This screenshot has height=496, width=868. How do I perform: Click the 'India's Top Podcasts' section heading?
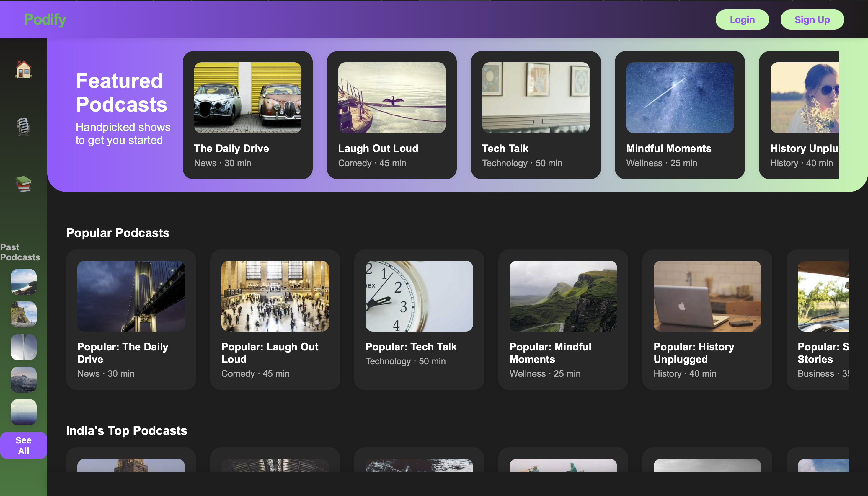pos(127,430)
